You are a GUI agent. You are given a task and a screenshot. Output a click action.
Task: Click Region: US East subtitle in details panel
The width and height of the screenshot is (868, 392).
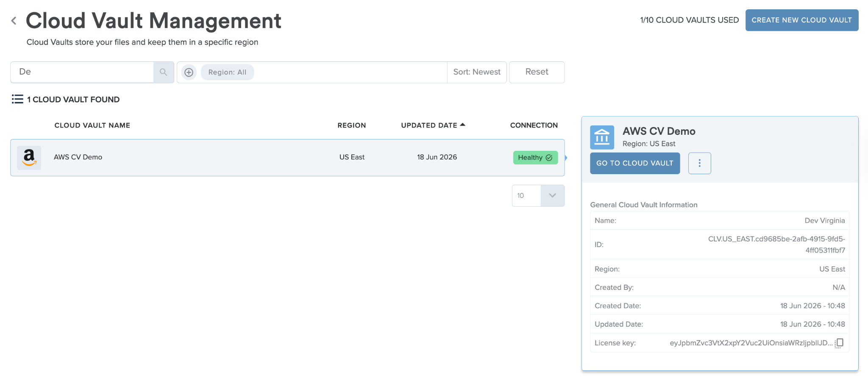pyautogui.click(x=649, y=144)
